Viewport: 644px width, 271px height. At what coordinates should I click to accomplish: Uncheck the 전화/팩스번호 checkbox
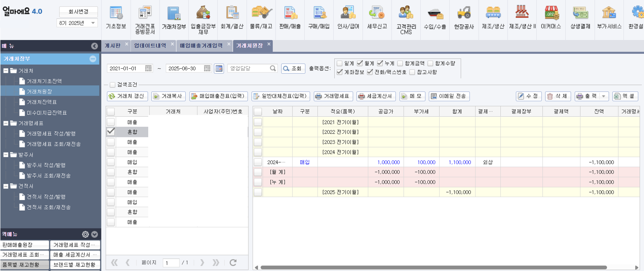click(x=370, y=72)
